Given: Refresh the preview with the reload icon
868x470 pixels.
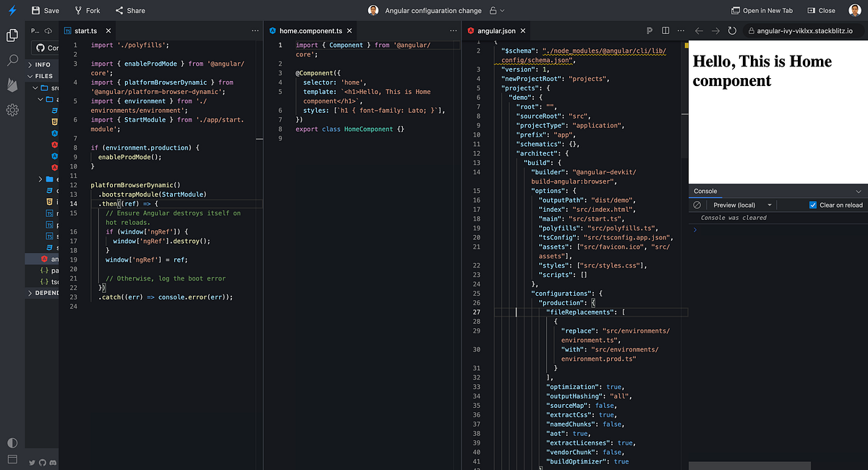Looking at the screenshot, I should pos(731,30).
